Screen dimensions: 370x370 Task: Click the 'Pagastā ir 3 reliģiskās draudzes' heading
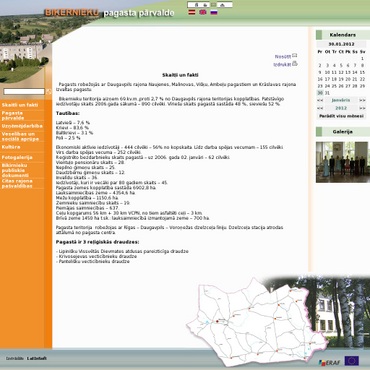point(98,242)
